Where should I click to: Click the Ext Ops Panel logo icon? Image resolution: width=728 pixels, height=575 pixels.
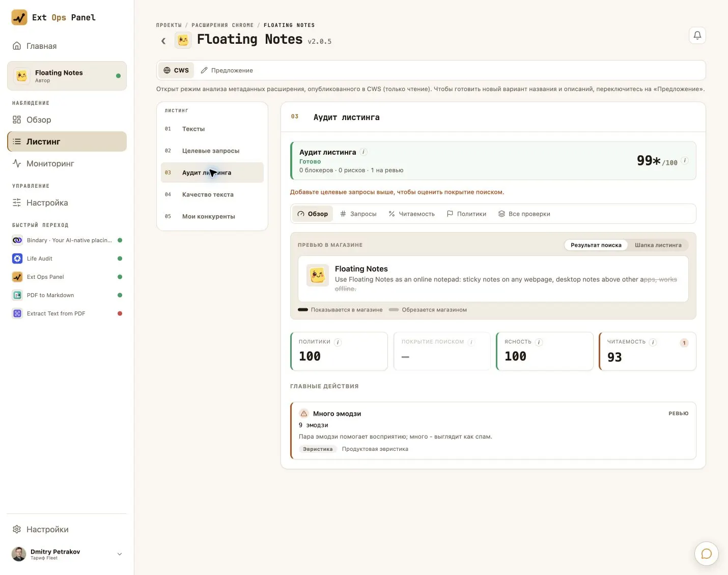coord(19,17)
